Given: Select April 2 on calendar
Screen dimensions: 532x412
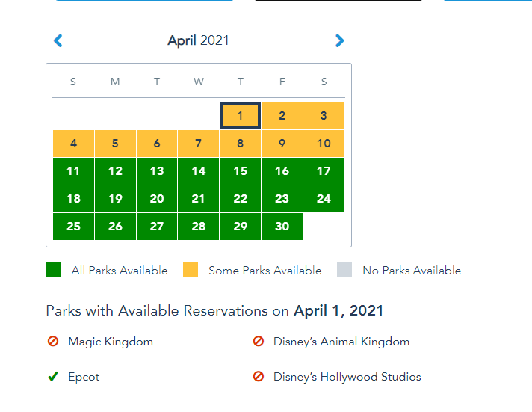Looking at the screenshot, I should click(282, 116).
